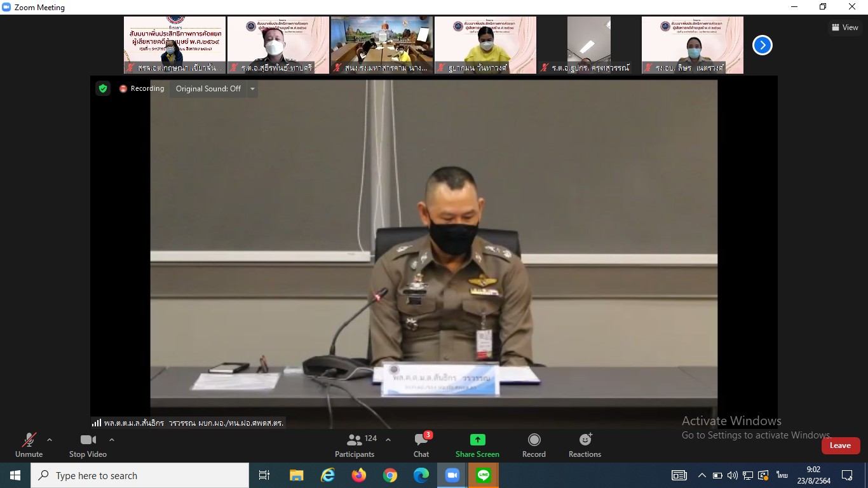Open the Chat panel
868x488 pixels.
point(421,445)
